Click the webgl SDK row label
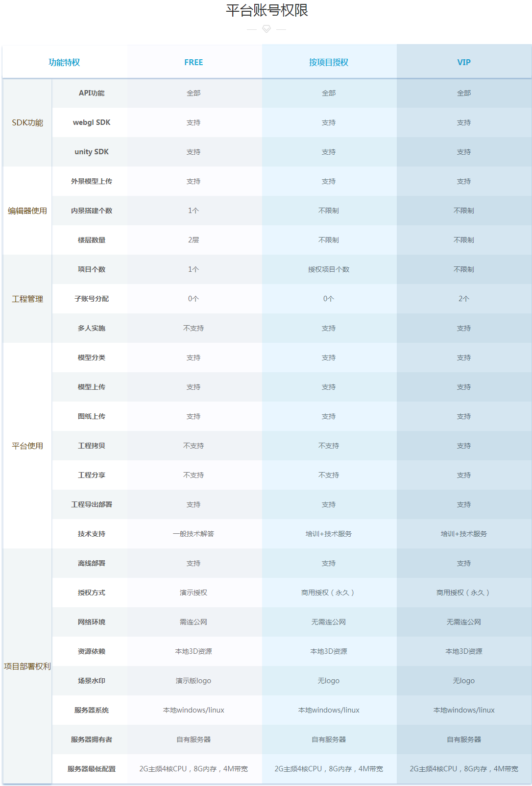 pyautogui.click(x=92, y=122)
